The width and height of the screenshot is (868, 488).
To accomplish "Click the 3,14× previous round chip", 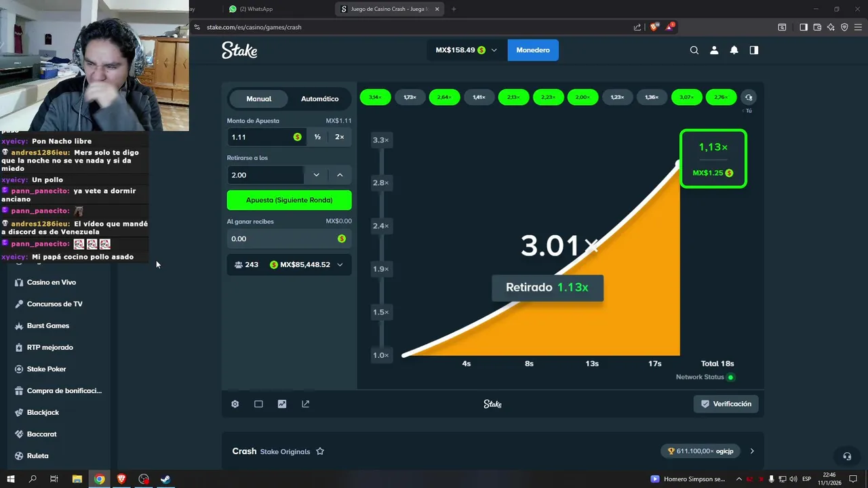I will (375, 98).
